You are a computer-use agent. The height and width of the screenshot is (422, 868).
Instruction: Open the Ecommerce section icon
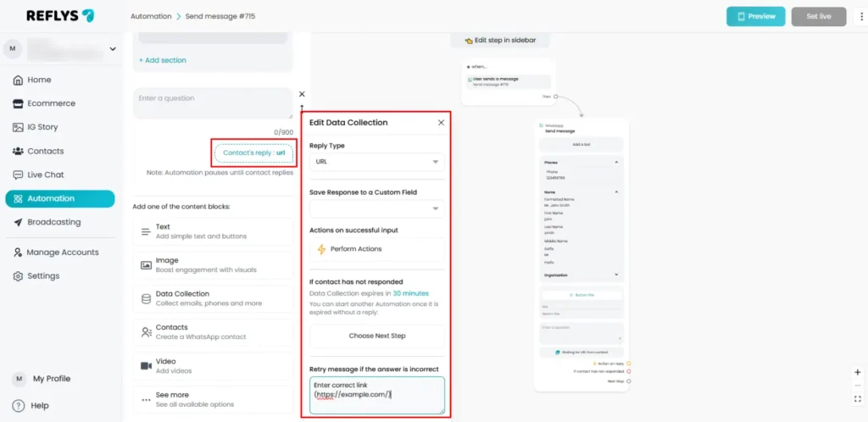click(19, 103)
